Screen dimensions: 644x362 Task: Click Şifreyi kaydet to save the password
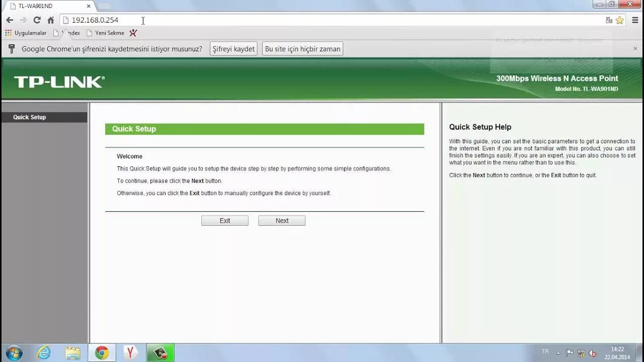click(x=233, y=49)
